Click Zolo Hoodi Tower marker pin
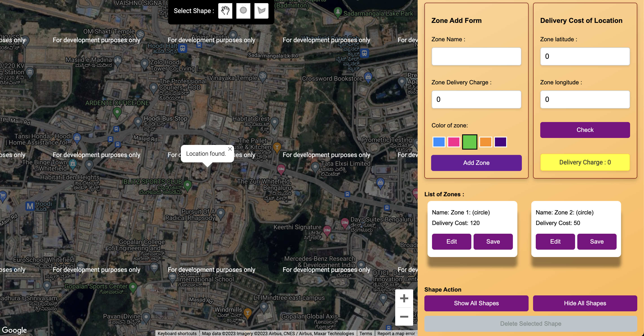 click(x=144, y=64)
